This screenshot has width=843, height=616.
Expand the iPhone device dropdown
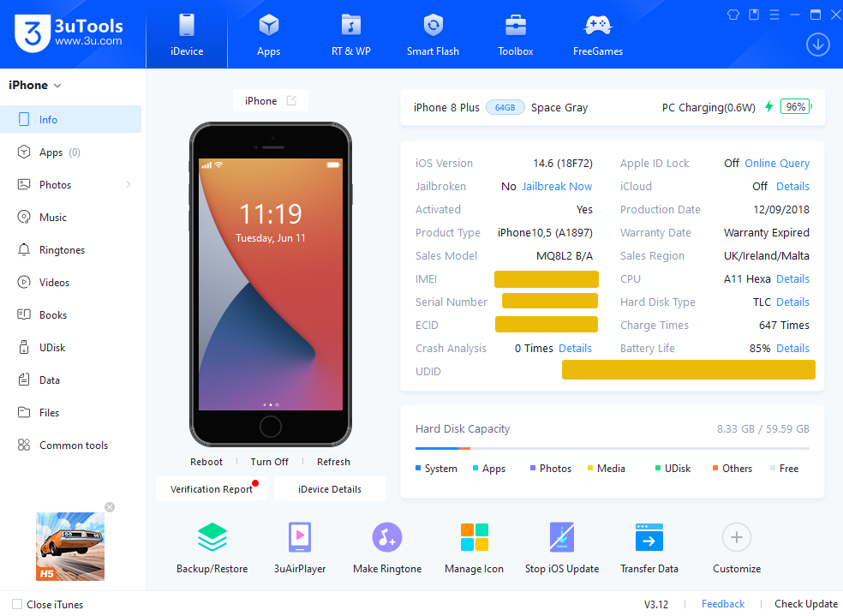(x=35, y=85)
